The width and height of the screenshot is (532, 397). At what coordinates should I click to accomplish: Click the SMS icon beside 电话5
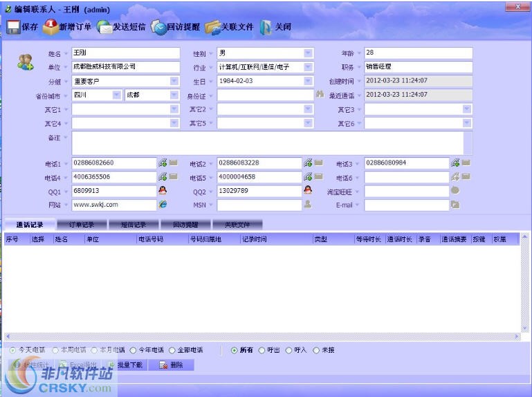click(319, 176)
